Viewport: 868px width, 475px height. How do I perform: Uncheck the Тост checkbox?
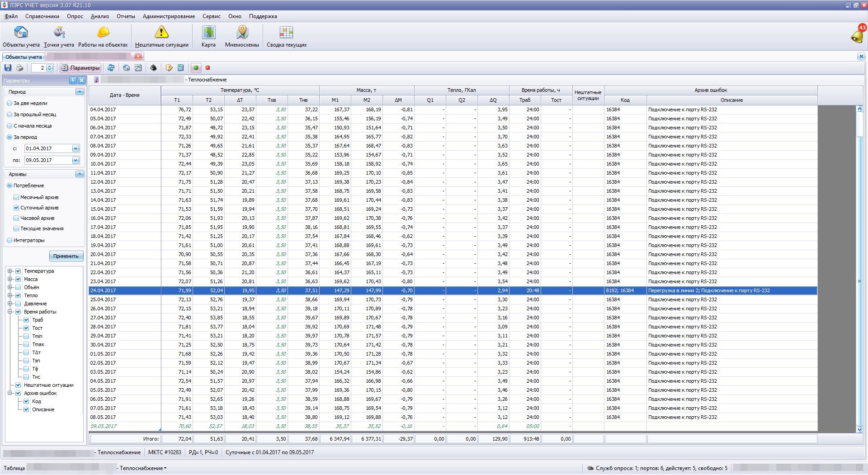(x=26, y=328)
